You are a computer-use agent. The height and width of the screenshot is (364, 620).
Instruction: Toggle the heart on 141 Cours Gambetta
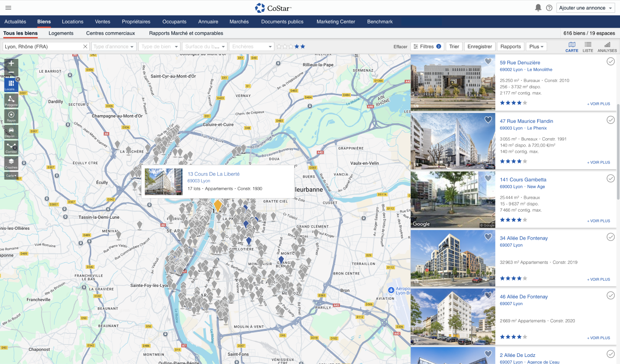pyautogui.click(x=488, y=178)
